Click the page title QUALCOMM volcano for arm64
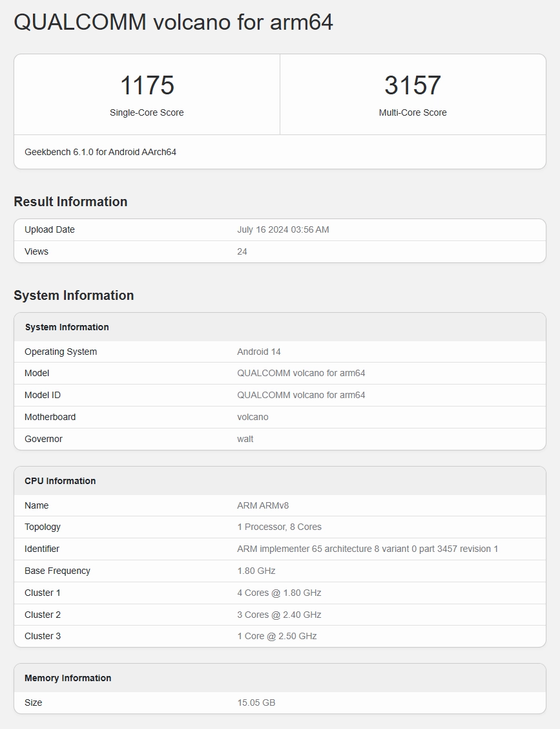Viewport: 560px width, 729px height. coord(173,22)
